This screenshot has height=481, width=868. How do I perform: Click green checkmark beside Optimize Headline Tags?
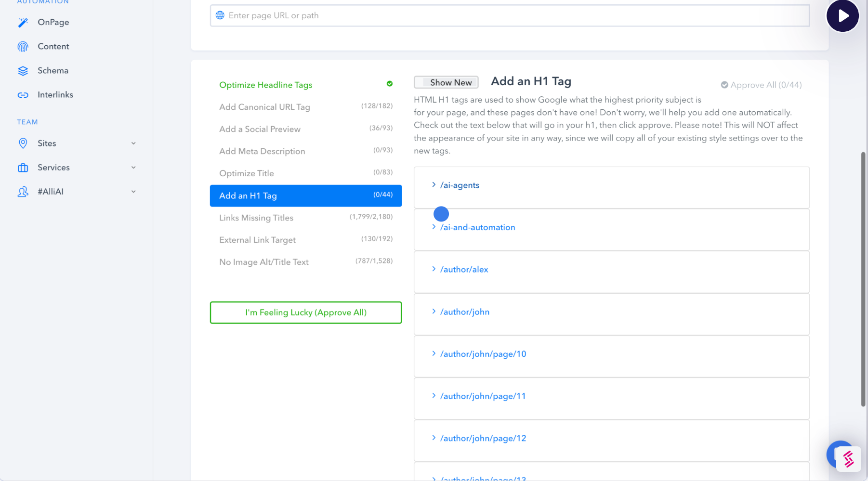click(x=389, y=84)
